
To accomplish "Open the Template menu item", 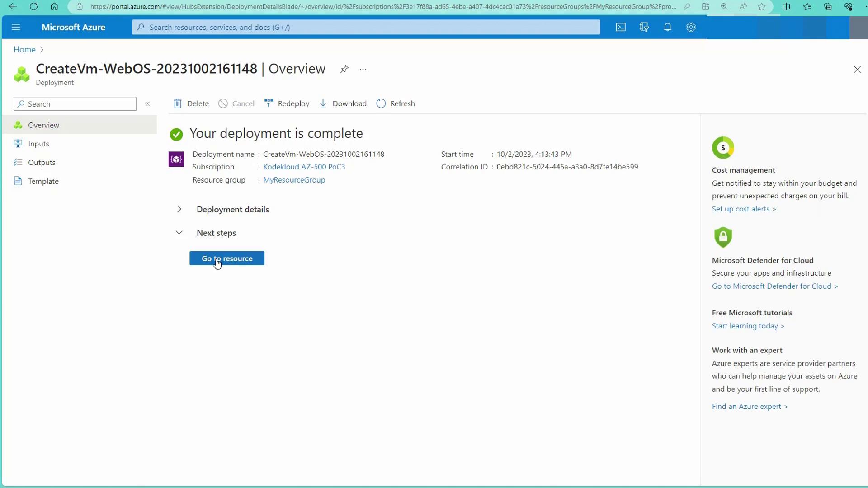I will coord(43,181).
